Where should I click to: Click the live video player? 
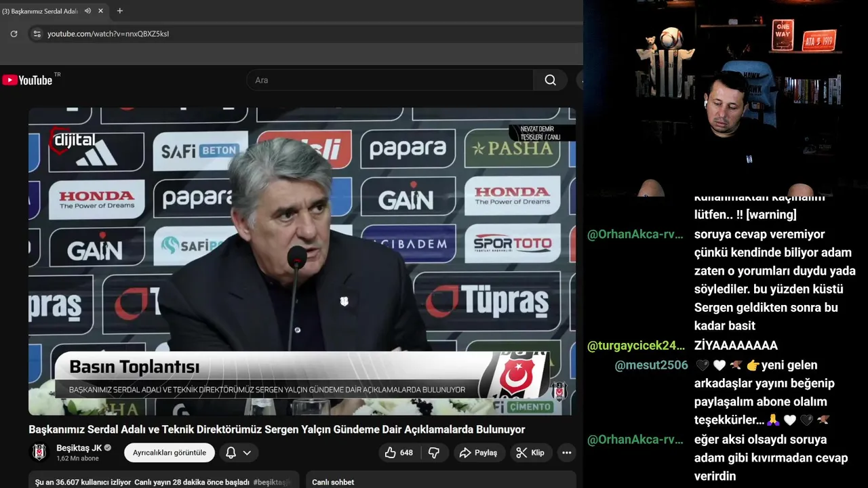pos(302,261)
